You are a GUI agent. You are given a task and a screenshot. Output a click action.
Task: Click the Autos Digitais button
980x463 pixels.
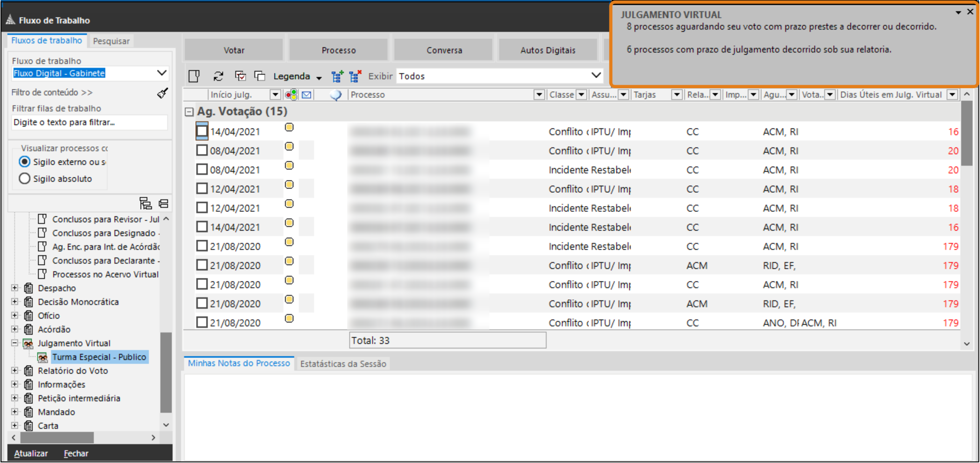pos(548,50)
